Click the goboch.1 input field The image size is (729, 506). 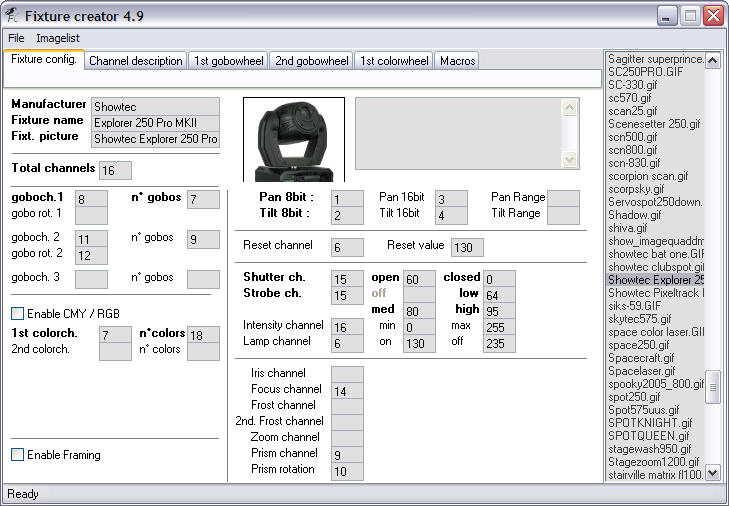pos(91,199)
